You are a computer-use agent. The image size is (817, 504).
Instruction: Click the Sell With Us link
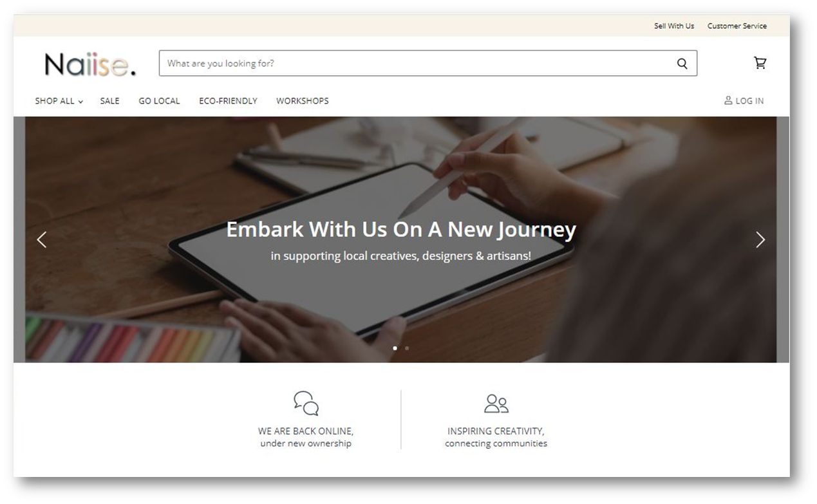pos(674,26)
